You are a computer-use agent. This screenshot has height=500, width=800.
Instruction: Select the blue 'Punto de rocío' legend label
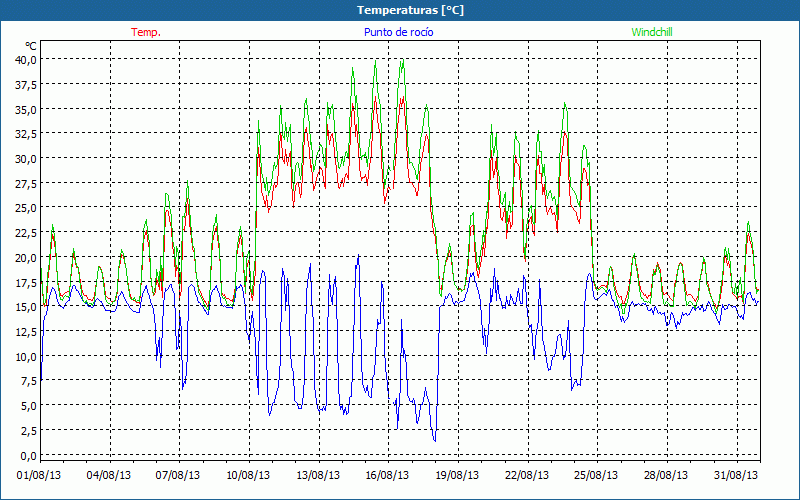[398, 32]
